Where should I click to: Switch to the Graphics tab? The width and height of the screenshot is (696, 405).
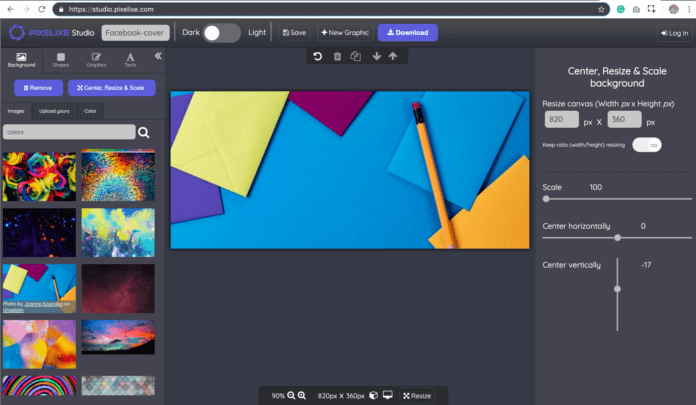tap(96, 60)
